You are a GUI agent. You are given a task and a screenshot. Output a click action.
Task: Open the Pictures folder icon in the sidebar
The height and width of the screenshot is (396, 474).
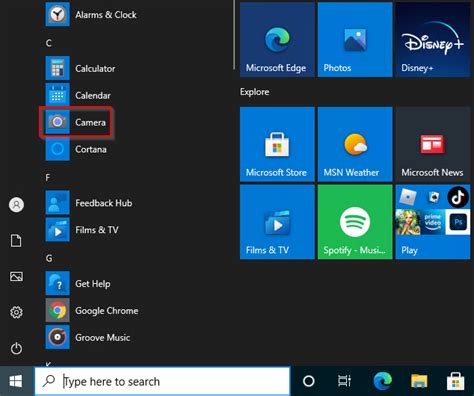pos(16,276)
